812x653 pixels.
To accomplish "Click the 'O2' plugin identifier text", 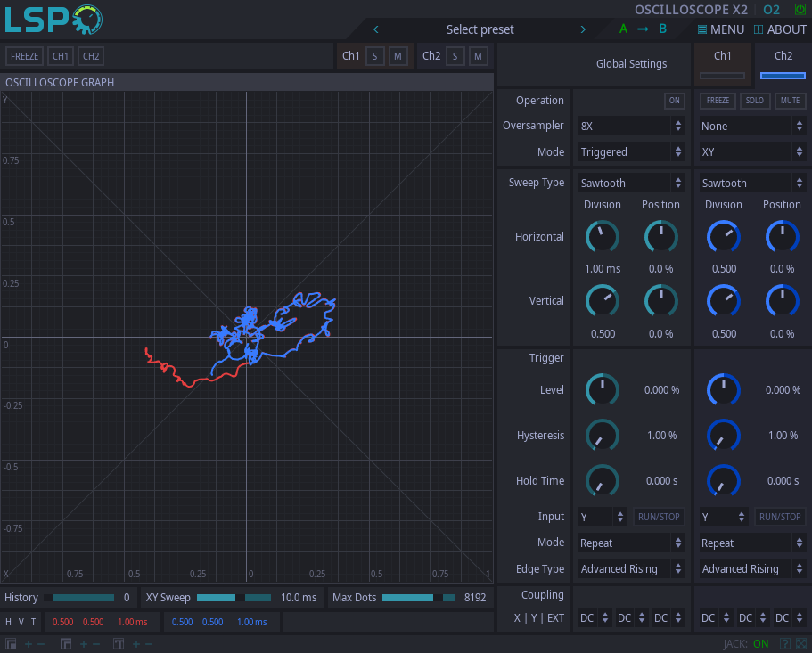I will 771,9.
